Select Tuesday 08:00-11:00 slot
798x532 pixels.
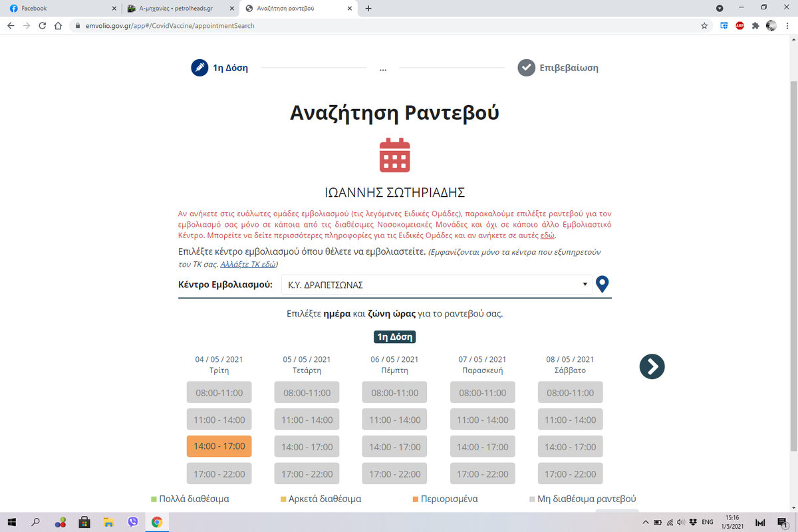(x=219, y=392)
